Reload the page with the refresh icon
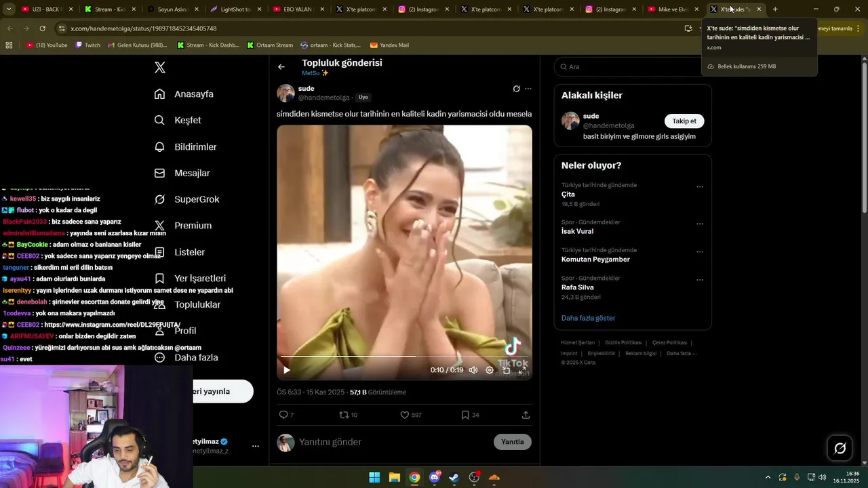Image resolution: width=868 pixels, height=488 pixels. (42, 28)
